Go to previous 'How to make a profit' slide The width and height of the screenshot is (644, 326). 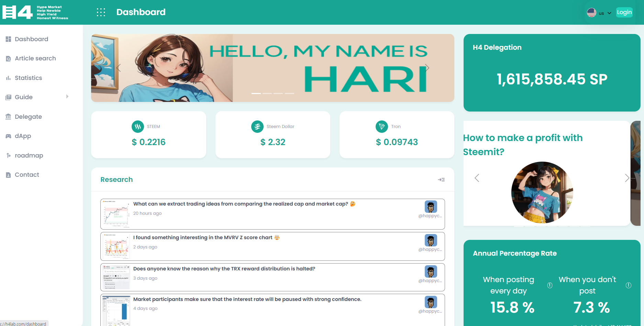point(477,178)
